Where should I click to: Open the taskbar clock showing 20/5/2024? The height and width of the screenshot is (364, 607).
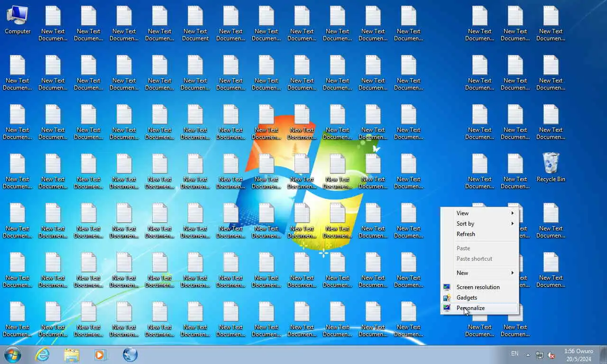coord(579,355)
